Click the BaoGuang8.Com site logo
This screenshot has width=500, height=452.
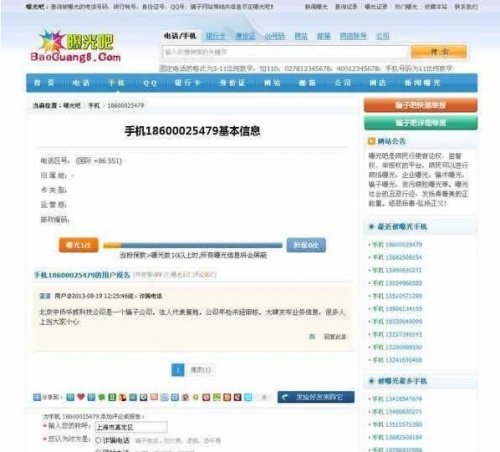point(76,46)
